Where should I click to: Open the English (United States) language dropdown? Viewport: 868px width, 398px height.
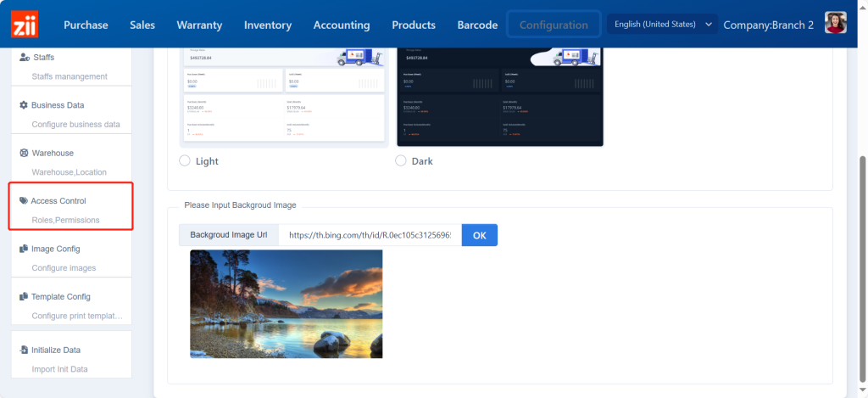pos(662,25)
